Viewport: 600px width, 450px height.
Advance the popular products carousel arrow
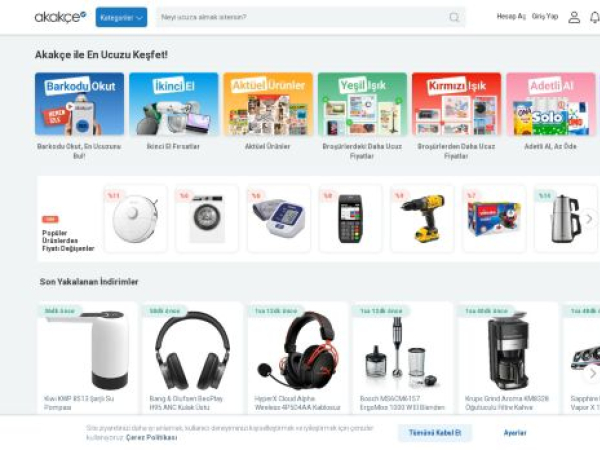589,219
